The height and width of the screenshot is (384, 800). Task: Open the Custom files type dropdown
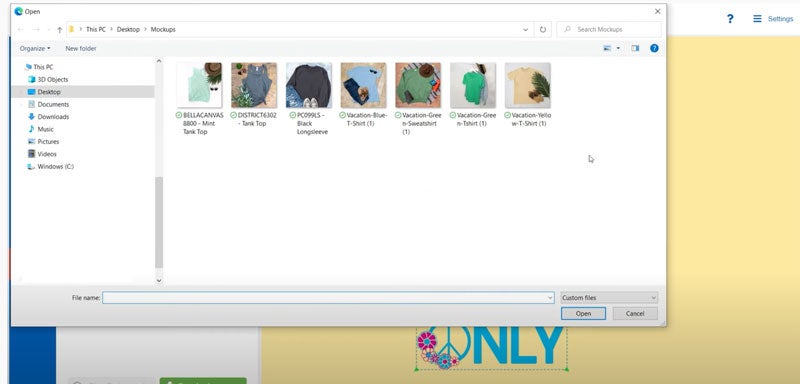click(x=609, y=297)
